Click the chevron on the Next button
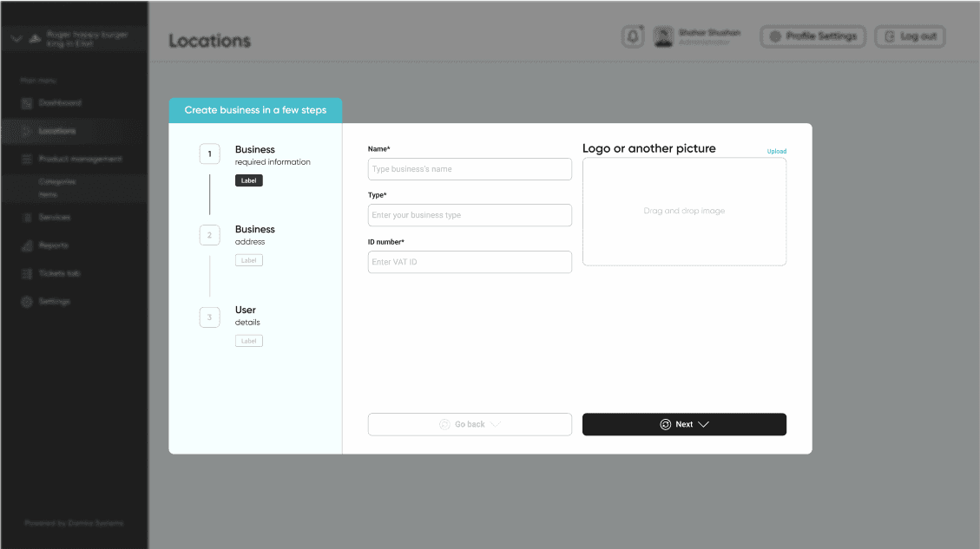 (x=703, y=424)
